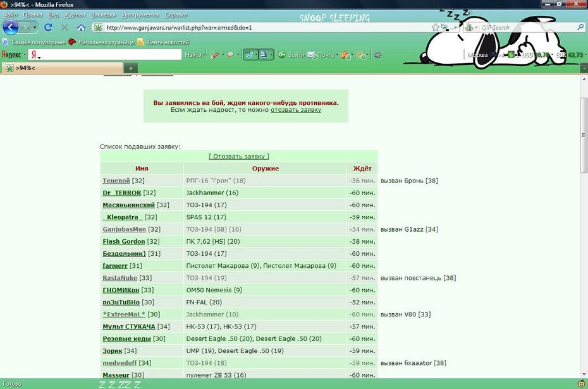588x389 pixels.
Task: Open player ГНОМИКон profile link
Action: point(121,290)
